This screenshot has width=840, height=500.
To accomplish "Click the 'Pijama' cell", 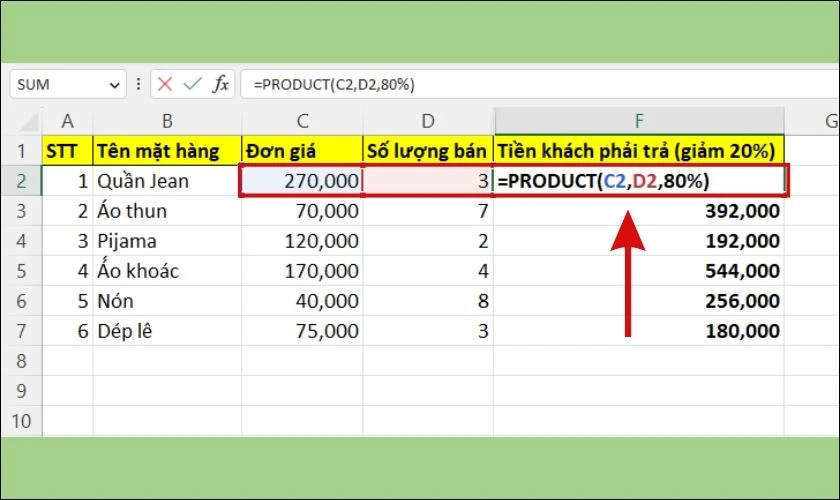I will (167, 241).
